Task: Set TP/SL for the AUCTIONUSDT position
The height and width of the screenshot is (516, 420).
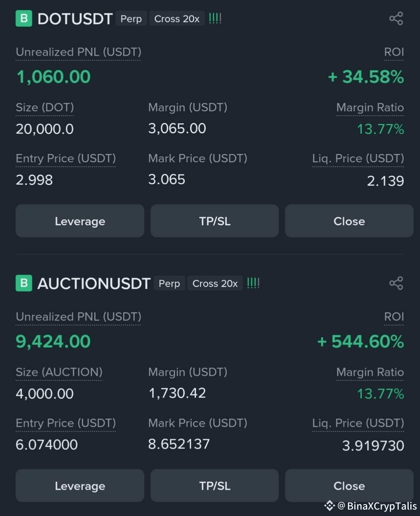Action: pyautogui.click(x=214, y=485)
